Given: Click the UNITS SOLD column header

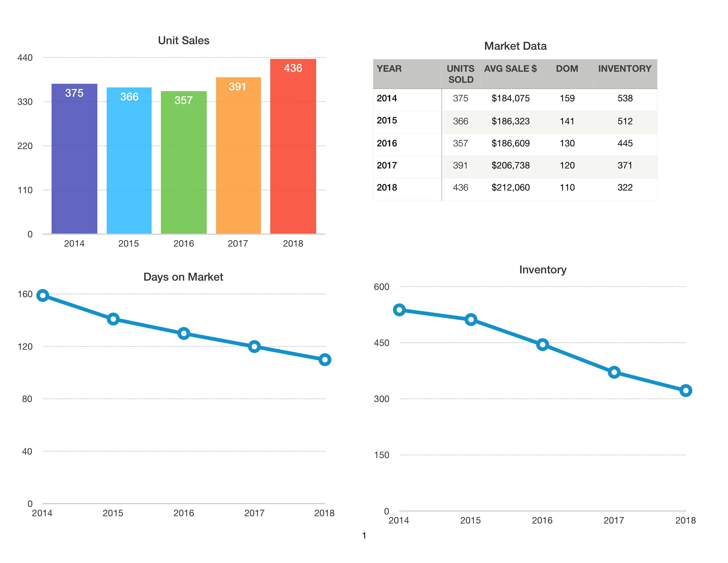Looking at the screenshot, I should click(x=460, y=74).
